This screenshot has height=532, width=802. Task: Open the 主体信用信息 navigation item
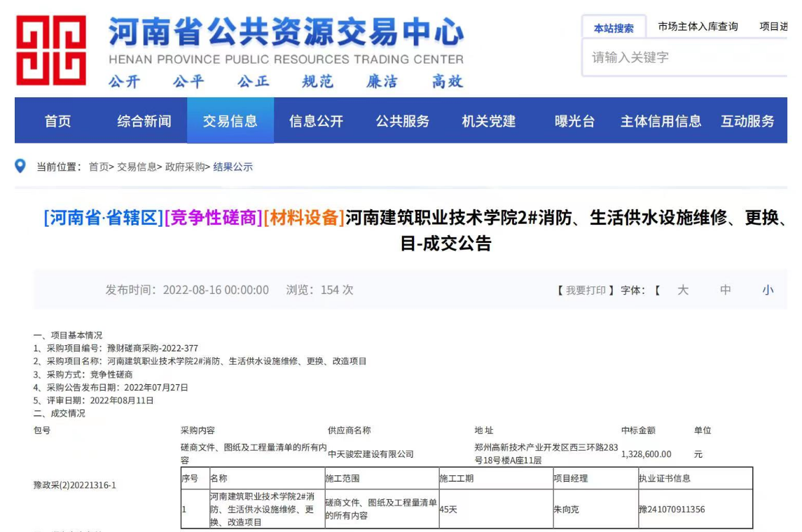pyautogui.click(x=661, y=121)
